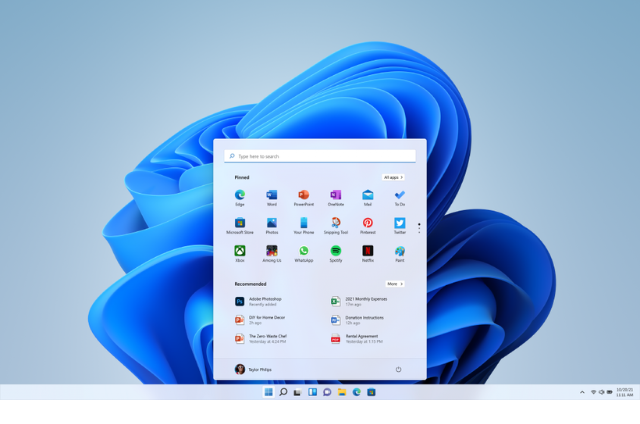
Task: Open Widgets from the taskbar
Action: 312,392
